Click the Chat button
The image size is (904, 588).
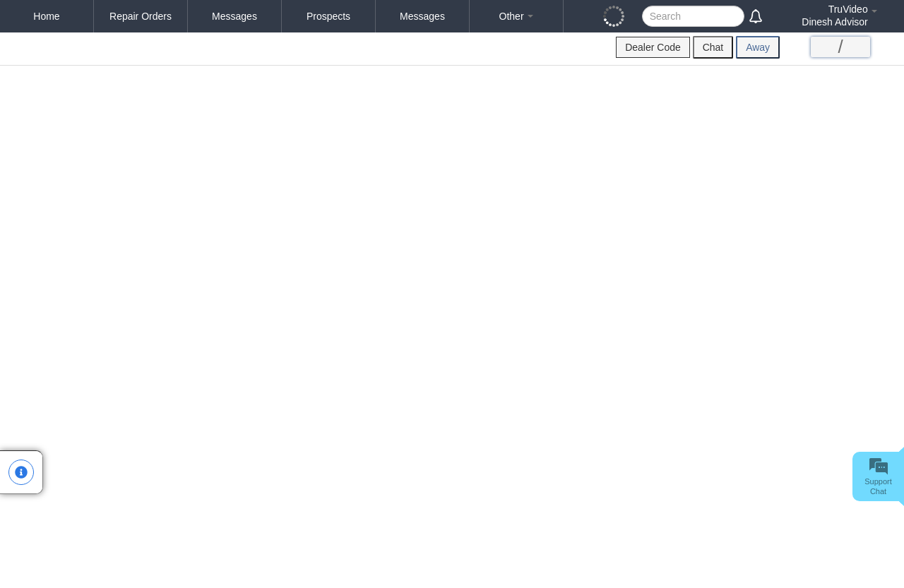click(x=713, y=47)
